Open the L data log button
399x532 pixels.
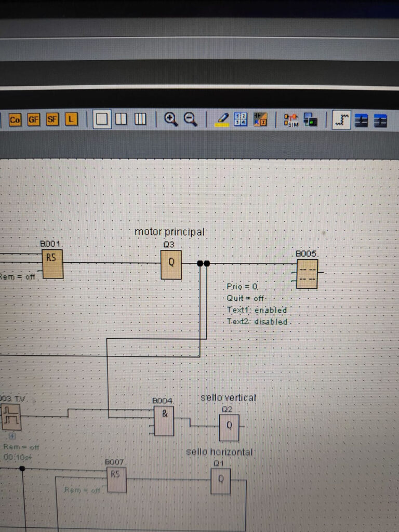71,120
